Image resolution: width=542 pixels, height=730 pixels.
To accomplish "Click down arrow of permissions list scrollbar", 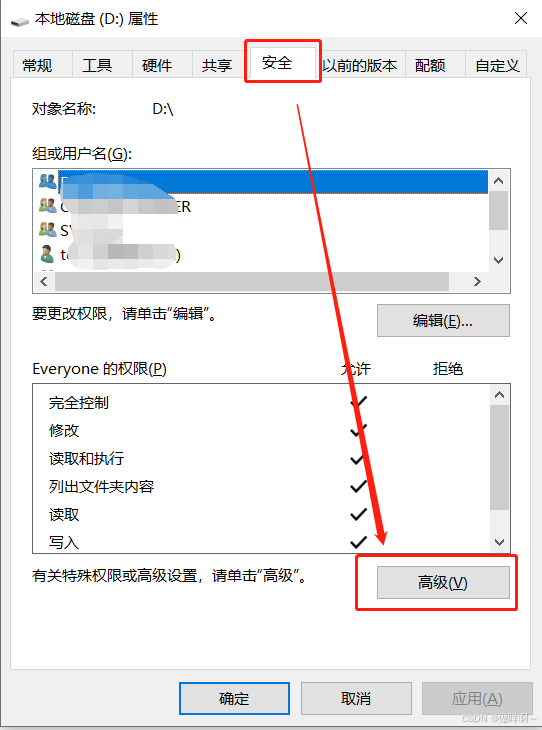I will click(499, 542).
